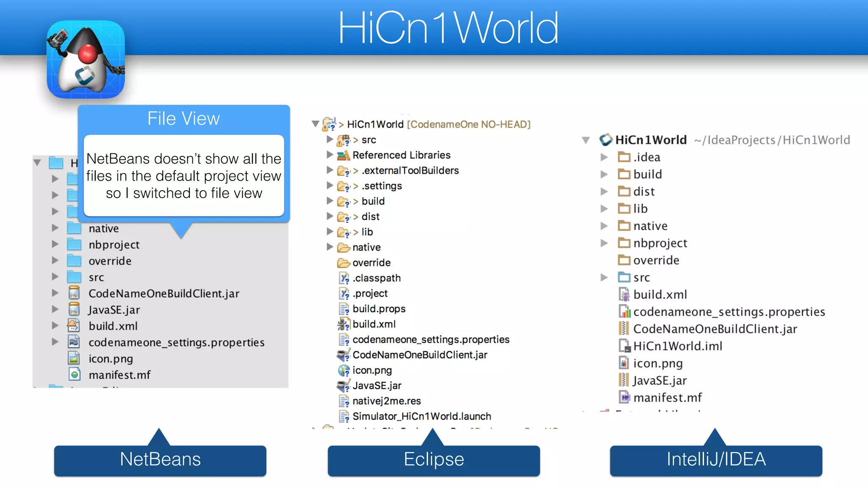Image resolution: width=868 pixels, height=488 pixels.
Task: Collapse Eclipse HiCn1World project tree
Action: coord(315,124)
